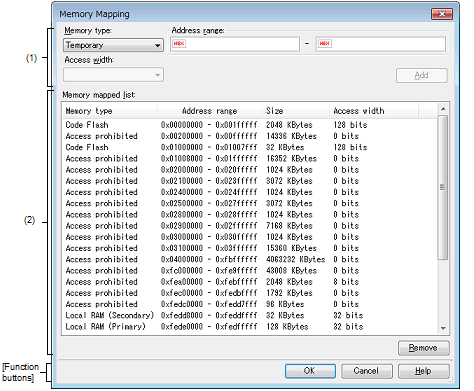This screenshot has height=391, width=474.
Task: Expand the Access width combo box
Action: pos(113,75)
